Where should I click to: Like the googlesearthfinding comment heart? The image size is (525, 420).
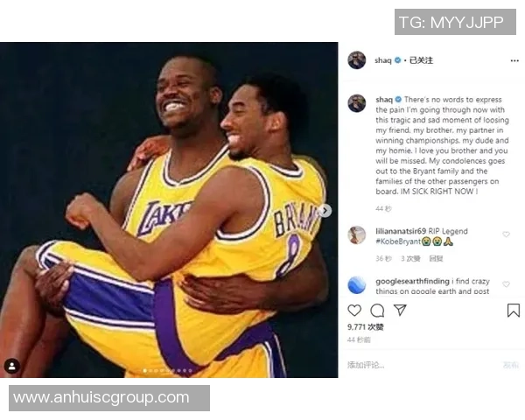(506, 284)
